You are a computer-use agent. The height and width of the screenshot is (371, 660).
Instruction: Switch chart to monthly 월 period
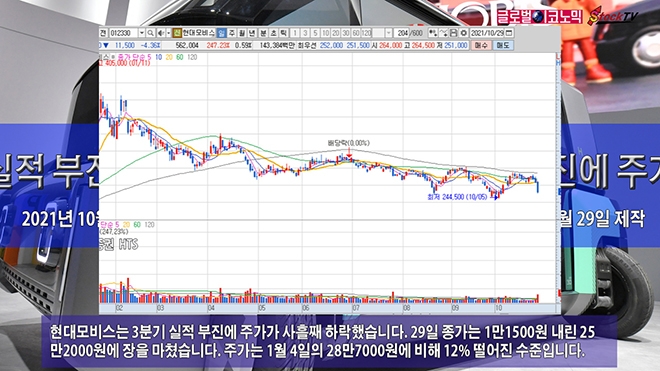click(242, 33)
